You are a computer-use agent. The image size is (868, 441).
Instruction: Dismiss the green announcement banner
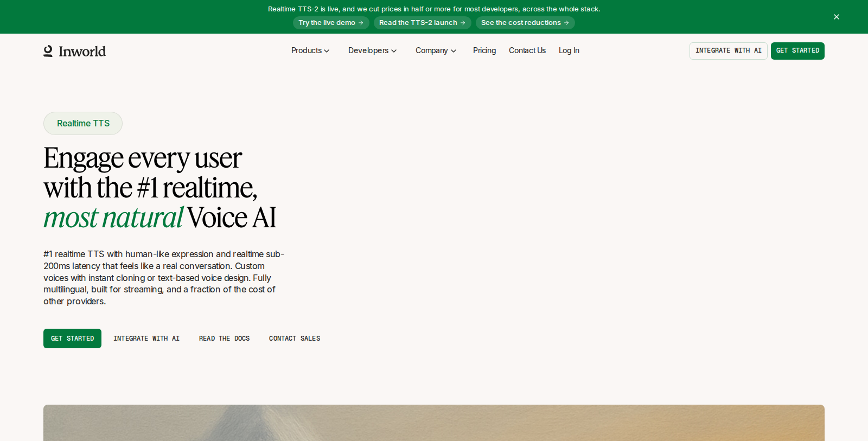[837, 17]
